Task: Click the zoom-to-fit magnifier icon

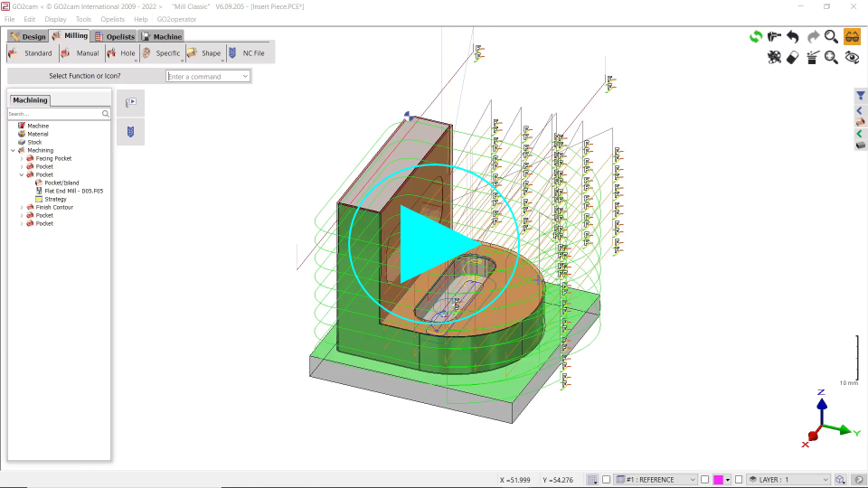Action: 831,57
